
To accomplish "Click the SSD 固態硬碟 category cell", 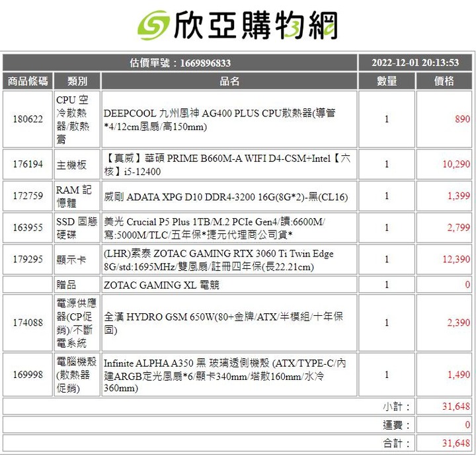I will coord(77,228).
